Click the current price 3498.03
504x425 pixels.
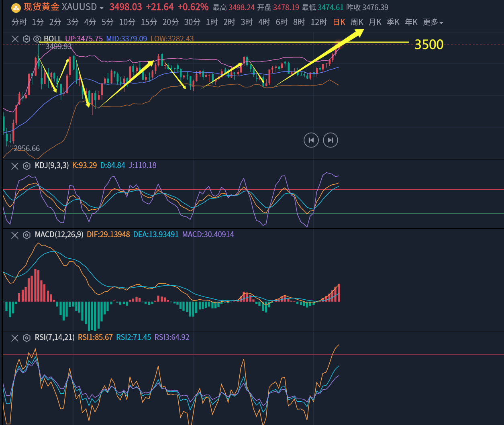click(x=126, y=7)
